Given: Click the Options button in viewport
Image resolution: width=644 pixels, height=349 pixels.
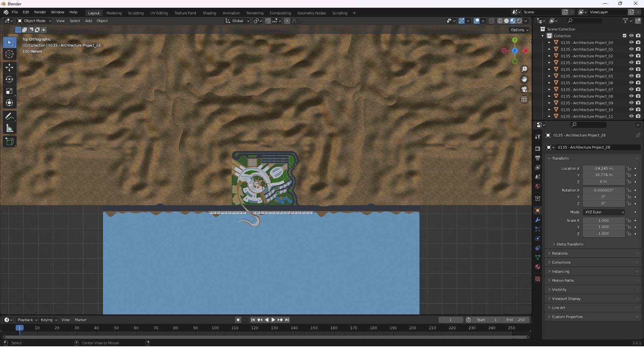Looking at the screenshot, I should click(x=520, y=30).
